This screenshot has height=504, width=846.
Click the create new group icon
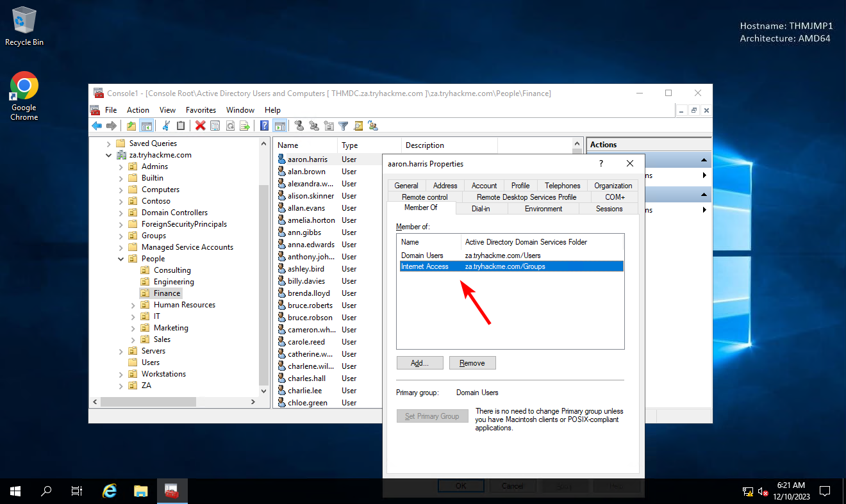click(313, 126)
